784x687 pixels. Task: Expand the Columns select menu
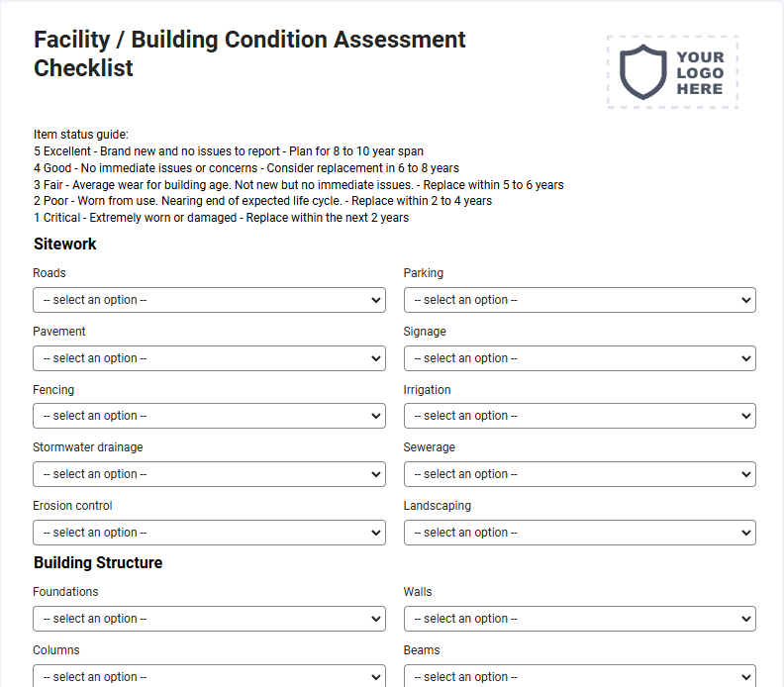click(x=209, y=676)
